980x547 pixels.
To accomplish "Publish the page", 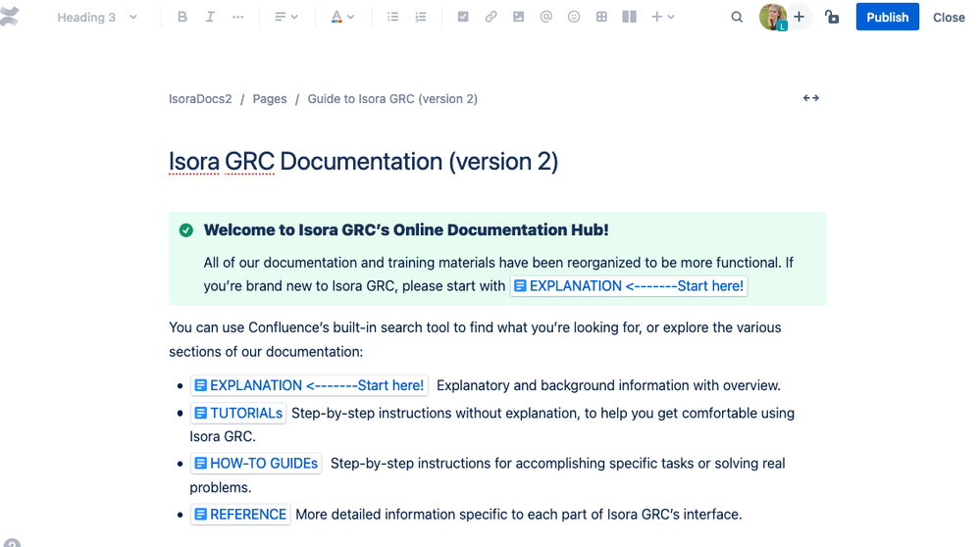I will tap(887, 17).
